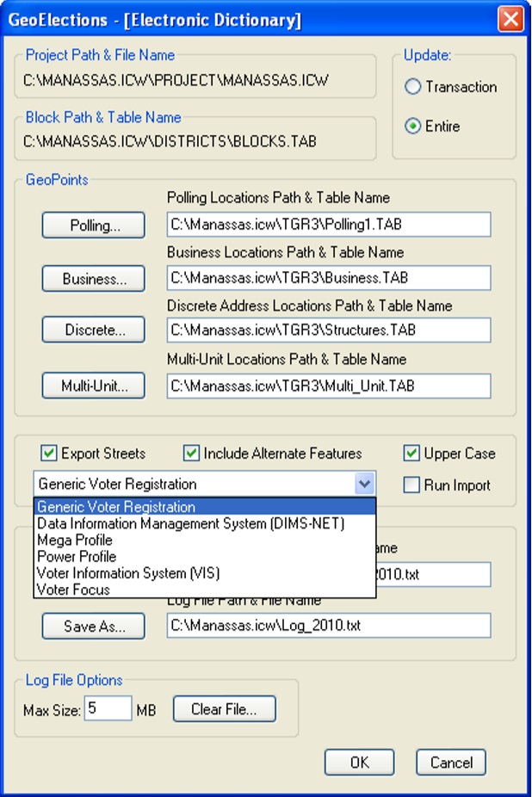
Task: Click the Multi-Unit... button
Action: point(94,386)
